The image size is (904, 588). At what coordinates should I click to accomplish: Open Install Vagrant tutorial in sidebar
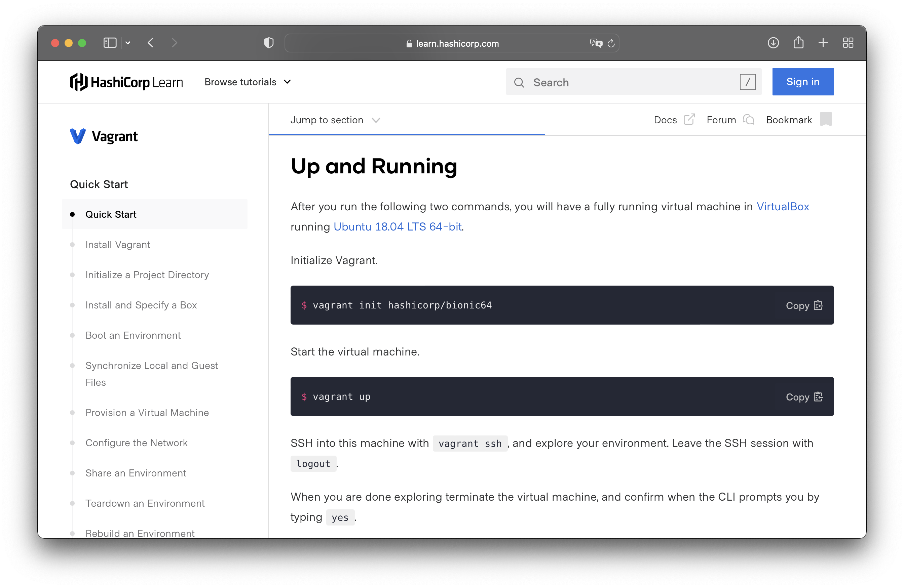click(x=118, y=245)
